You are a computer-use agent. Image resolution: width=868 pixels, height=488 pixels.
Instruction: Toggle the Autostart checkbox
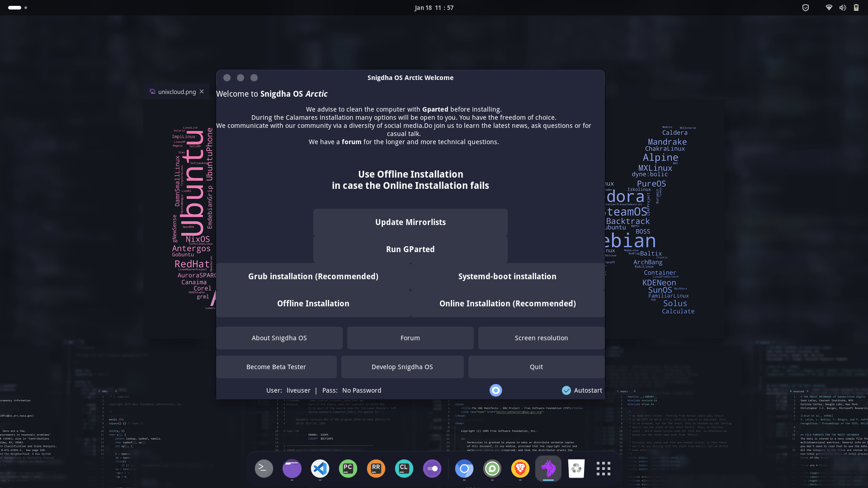[x=566, y=390]
